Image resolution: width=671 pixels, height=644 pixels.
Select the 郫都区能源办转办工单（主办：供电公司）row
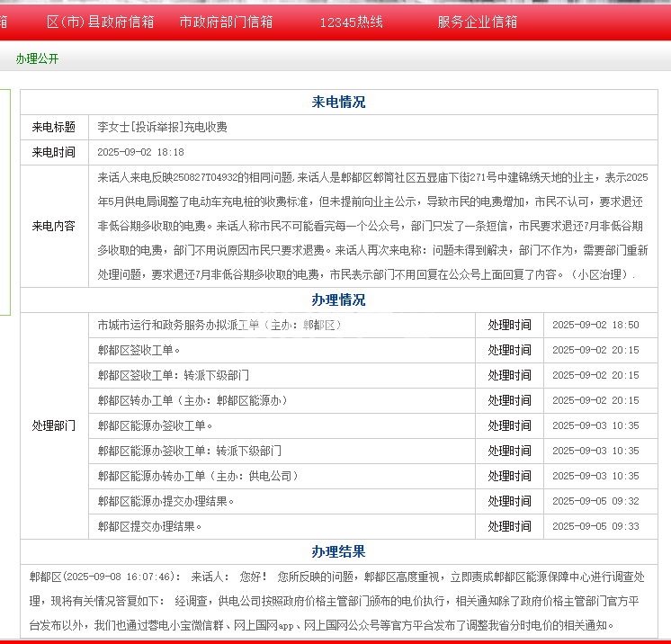[x=197, y=476]
